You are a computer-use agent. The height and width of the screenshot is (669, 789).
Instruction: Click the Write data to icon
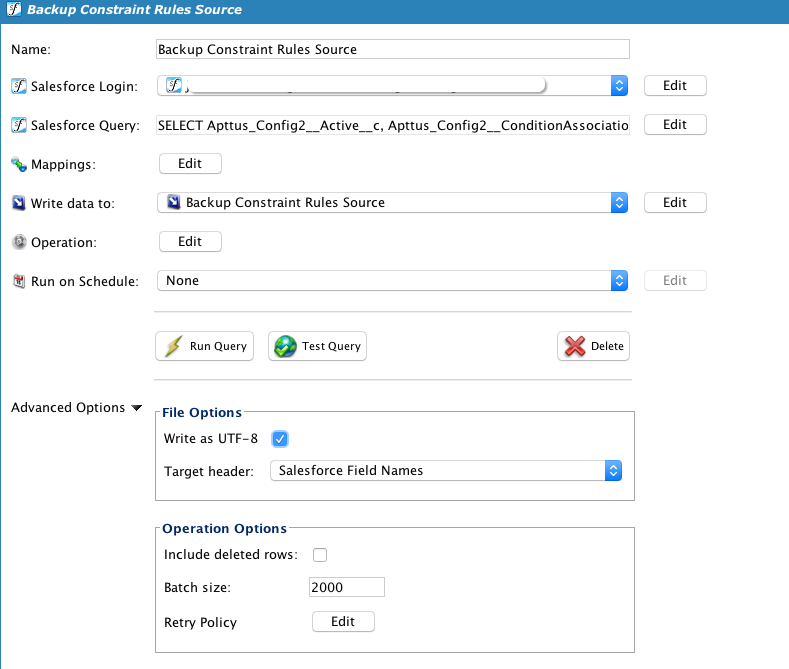click(18, 203)
